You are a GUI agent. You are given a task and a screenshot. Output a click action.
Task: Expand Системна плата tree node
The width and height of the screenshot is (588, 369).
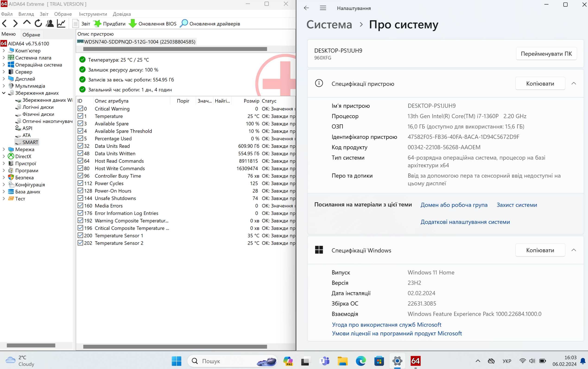pos(4,58)
